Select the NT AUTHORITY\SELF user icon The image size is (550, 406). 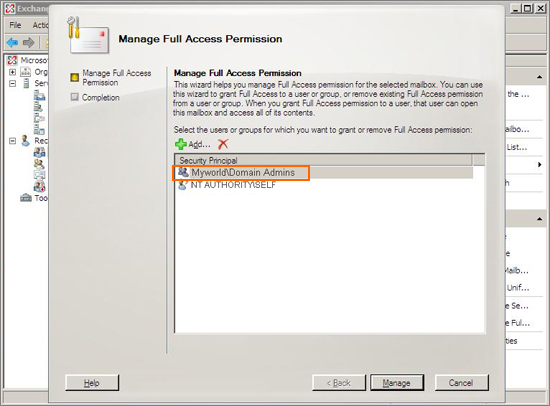coord(182,185)
